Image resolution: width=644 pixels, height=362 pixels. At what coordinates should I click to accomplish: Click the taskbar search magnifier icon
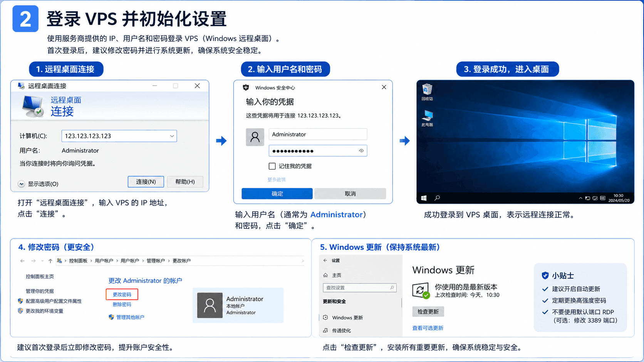click(437, 198)
